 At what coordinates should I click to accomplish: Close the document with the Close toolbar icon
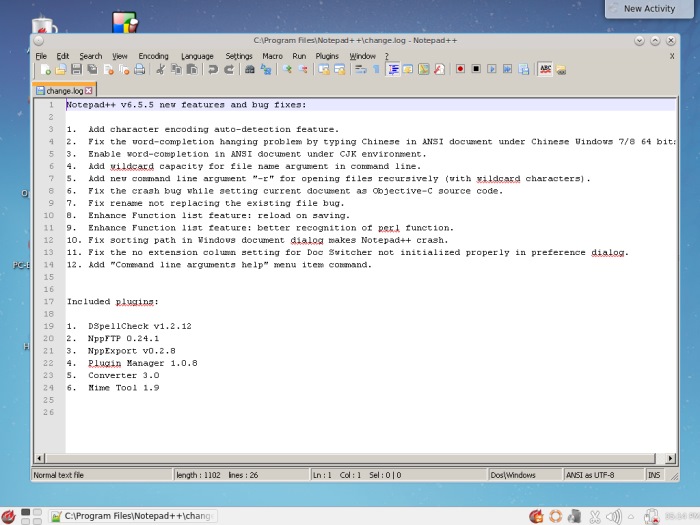click(108, 69)
